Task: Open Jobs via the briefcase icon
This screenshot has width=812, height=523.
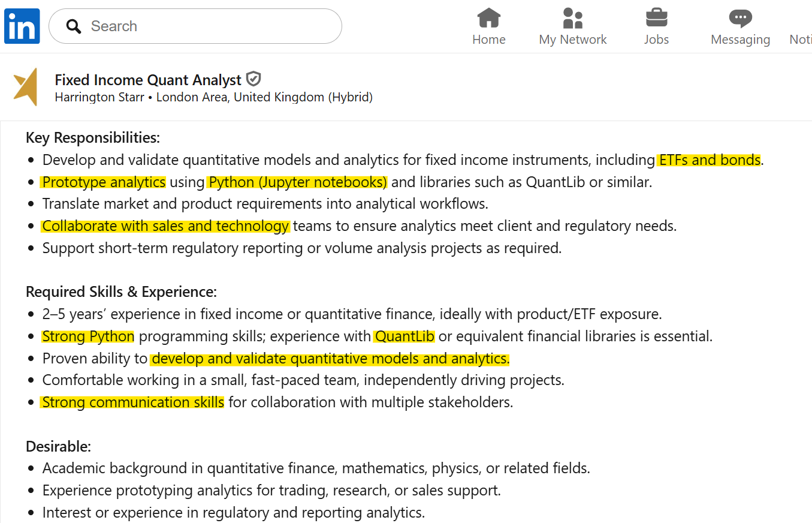Action: point(656,18)
